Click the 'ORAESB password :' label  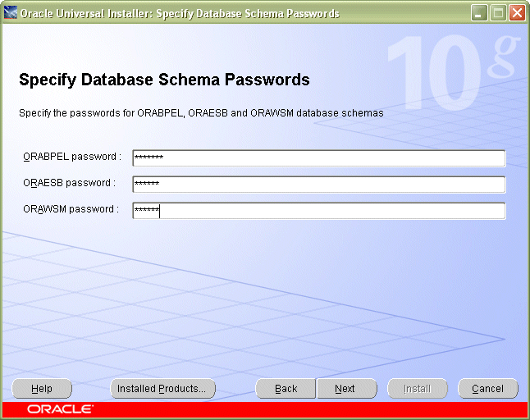point(69,183)
